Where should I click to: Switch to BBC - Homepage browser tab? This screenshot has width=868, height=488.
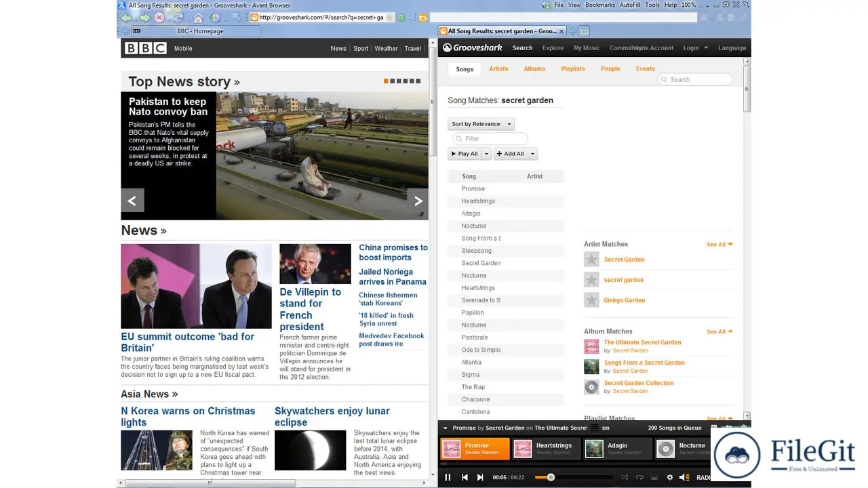tap(195, 31)
